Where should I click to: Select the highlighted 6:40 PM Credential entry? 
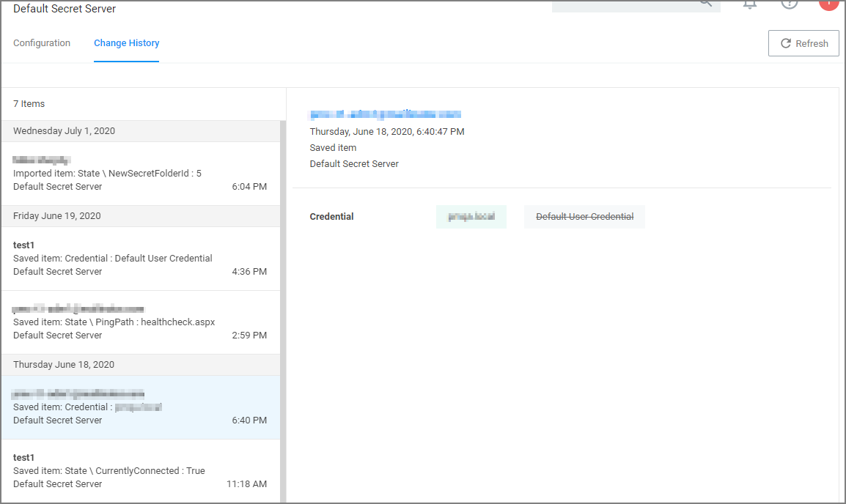click(139, 407)
